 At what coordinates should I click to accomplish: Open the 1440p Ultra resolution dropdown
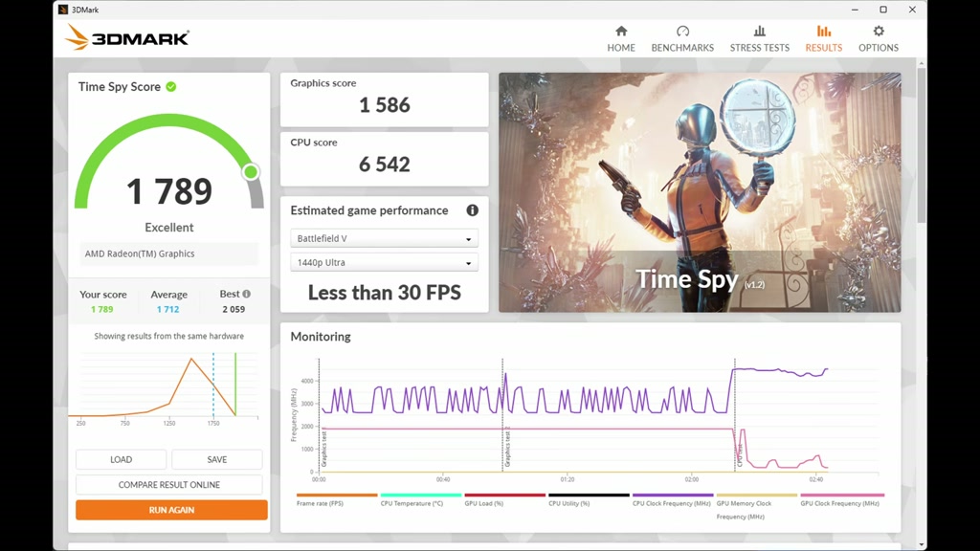385,262
